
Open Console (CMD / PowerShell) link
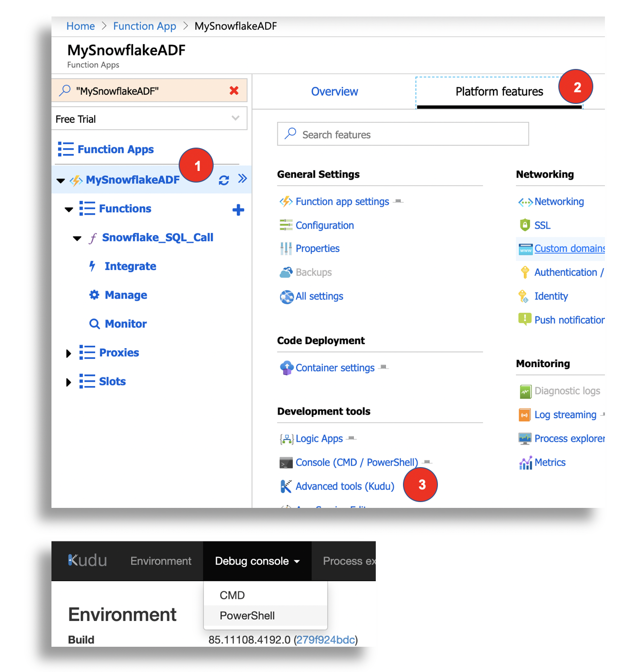click(x=357, y=462)
